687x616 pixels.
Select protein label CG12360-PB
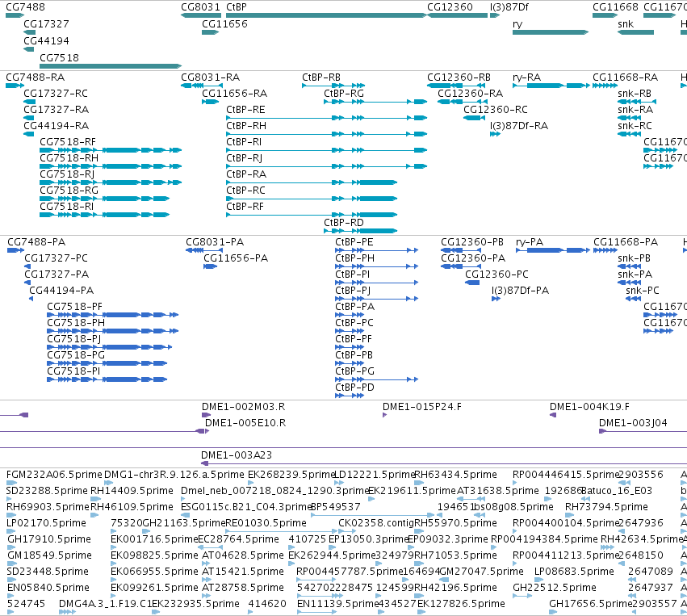click(x=472, y=242)
